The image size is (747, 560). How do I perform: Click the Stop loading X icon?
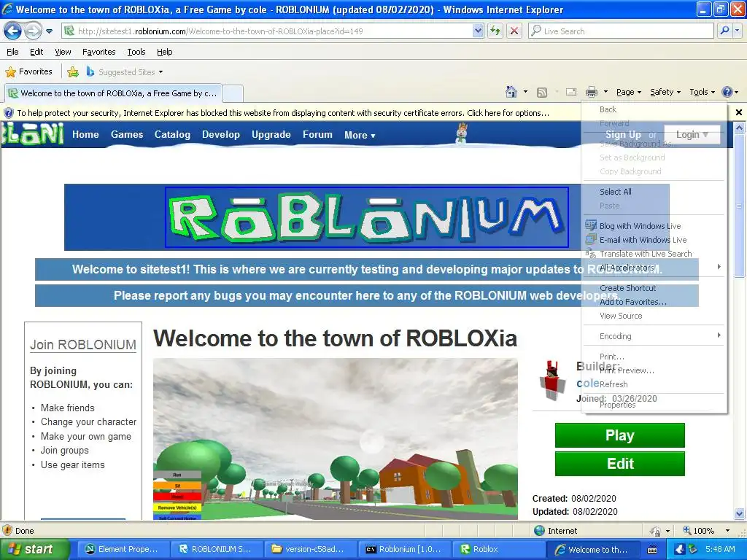click(x=514, y=31)
